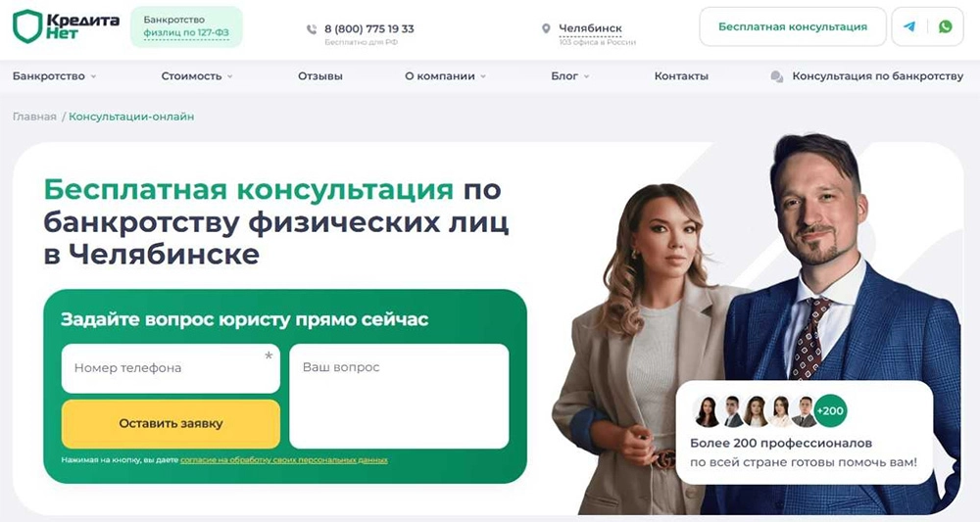The image size is (980, 522).
Task: Click the Ваш вопрос text area
Action: 400,396
